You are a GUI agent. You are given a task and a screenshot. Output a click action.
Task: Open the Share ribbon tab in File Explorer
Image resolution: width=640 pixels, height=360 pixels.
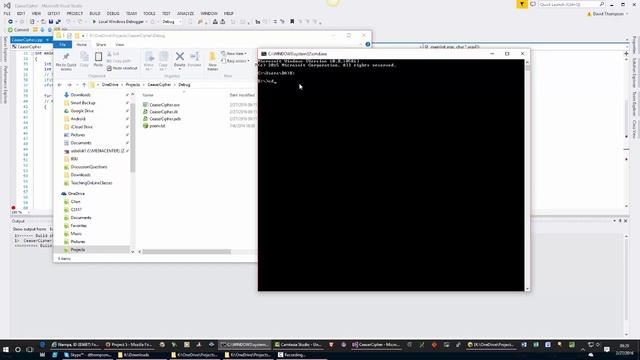101,44
